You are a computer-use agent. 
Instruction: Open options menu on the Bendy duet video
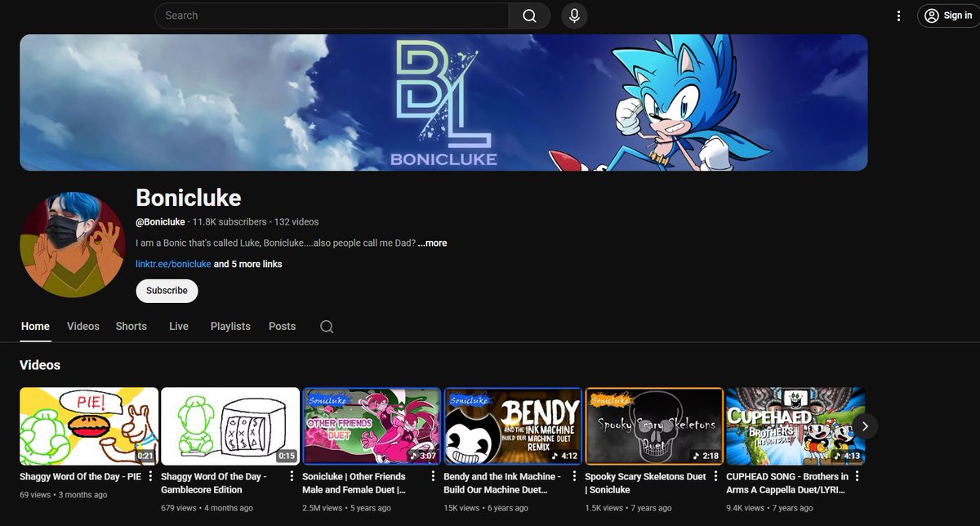pos(575,475)
